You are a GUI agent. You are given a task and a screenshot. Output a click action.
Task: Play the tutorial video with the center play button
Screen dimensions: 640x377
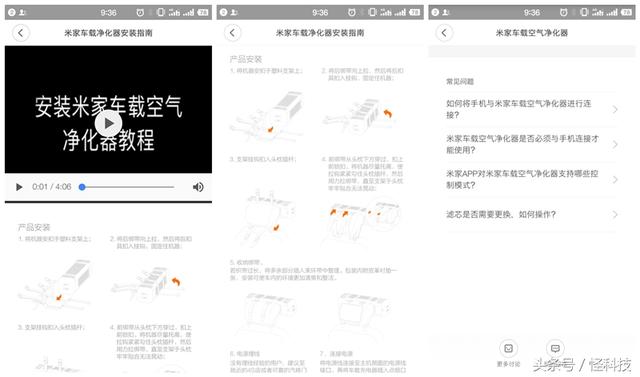coord(108,123)
